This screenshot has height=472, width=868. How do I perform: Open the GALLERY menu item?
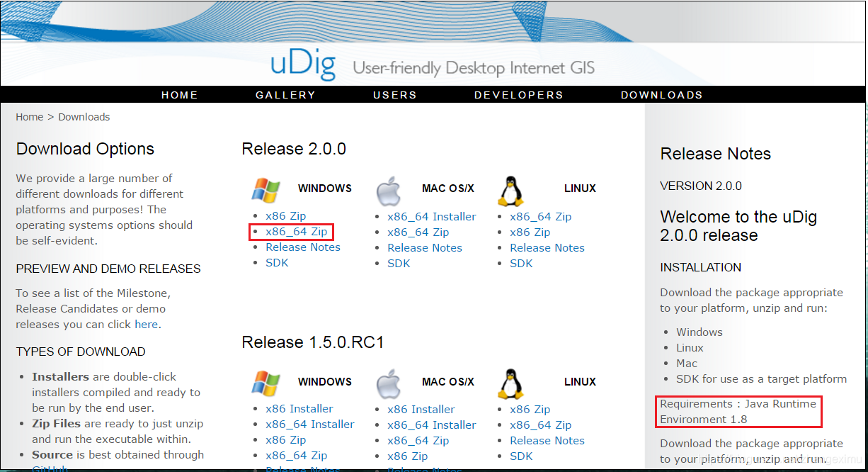coord(285,95)
